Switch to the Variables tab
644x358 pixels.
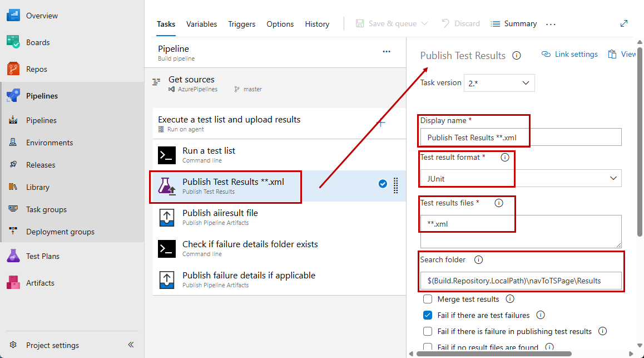click(x=202, y=24)
